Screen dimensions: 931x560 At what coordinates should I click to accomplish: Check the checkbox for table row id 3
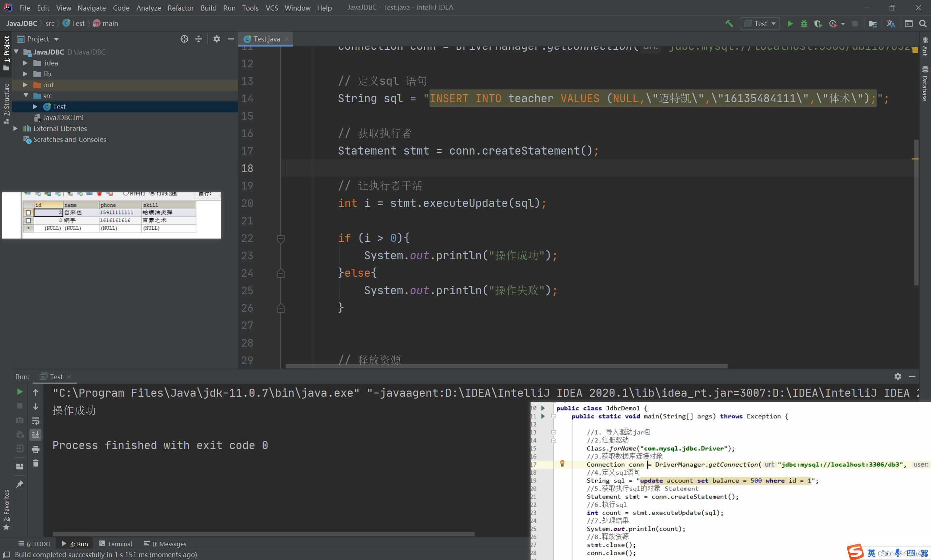click(x=28, y=220)
